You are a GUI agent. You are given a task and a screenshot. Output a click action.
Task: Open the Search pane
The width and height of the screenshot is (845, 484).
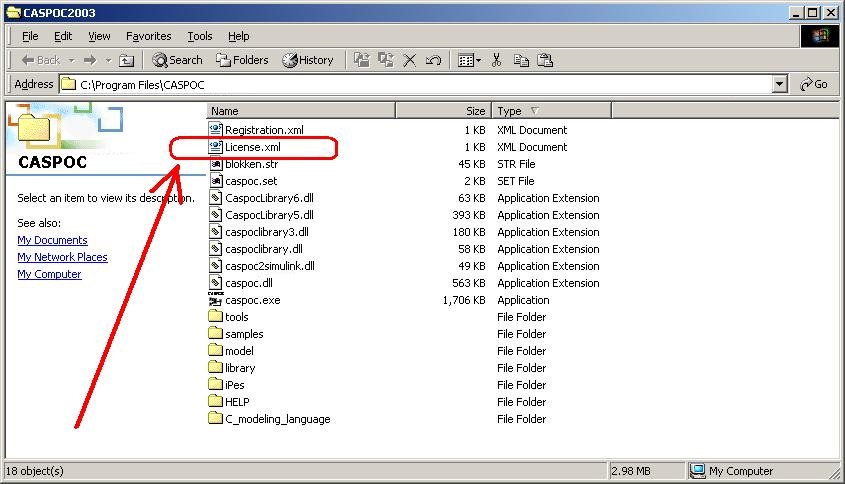click(177, 60)
